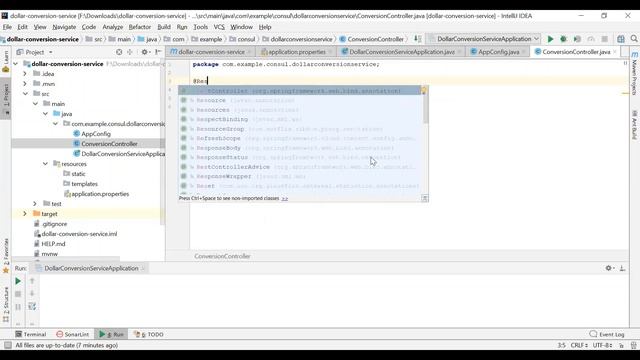Viewport: 640px width, 360px height.
Task: Click CRLF line separator in status bar
Action: click(x=579, y=345)
